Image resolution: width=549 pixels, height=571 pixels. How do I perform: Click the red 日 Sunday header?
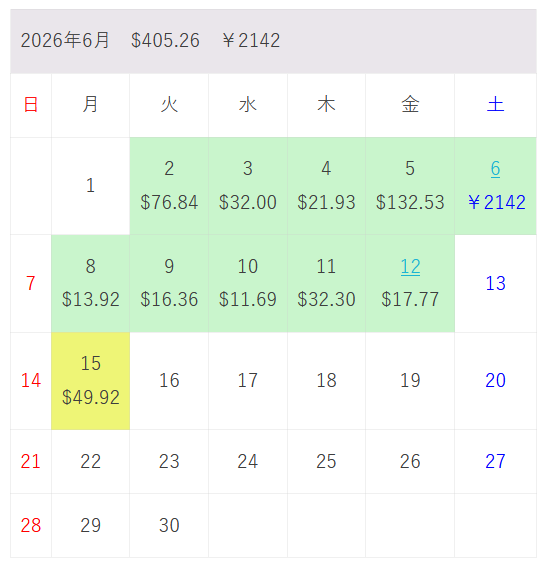31,105
